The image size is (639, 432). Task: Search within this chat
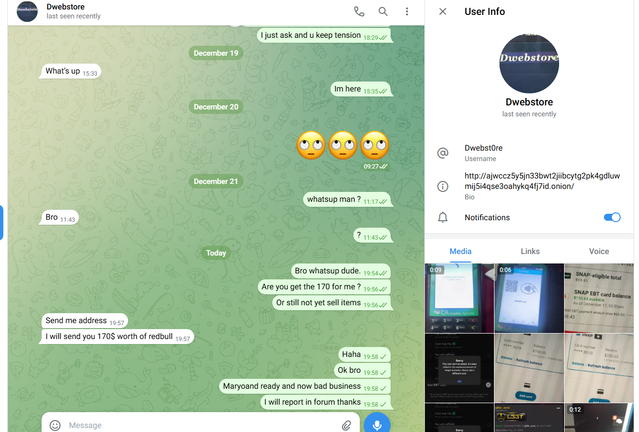(x=383, y=12)
